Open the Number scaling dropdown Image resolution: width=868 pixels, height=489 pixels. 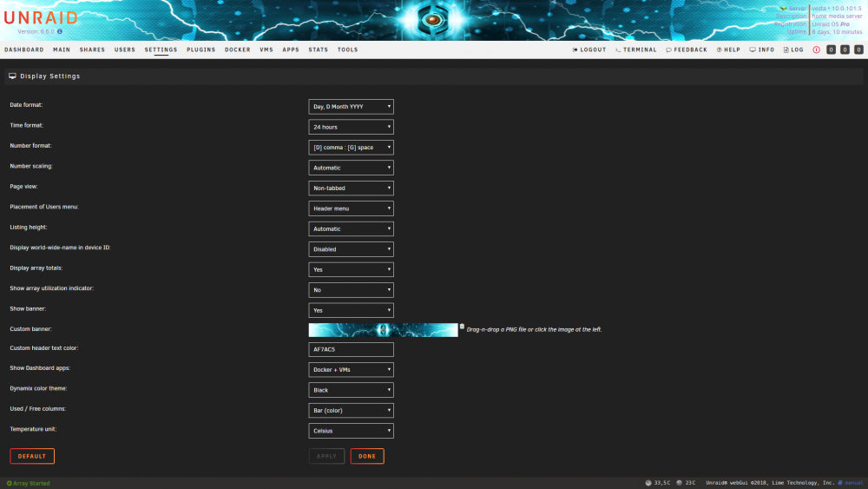[x=351, y=168]
